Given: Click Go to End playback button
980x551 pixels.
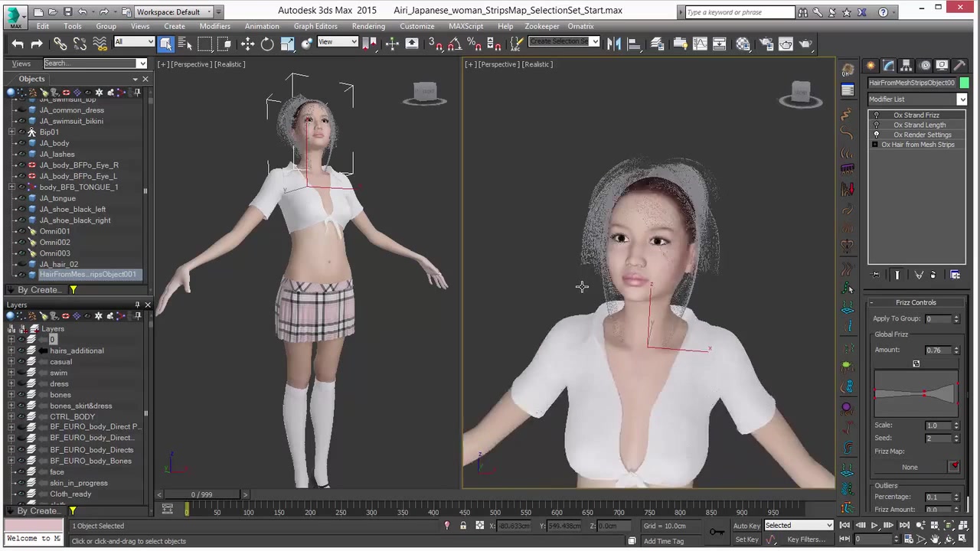Looking at the screenshot, I should pos(903,525).
